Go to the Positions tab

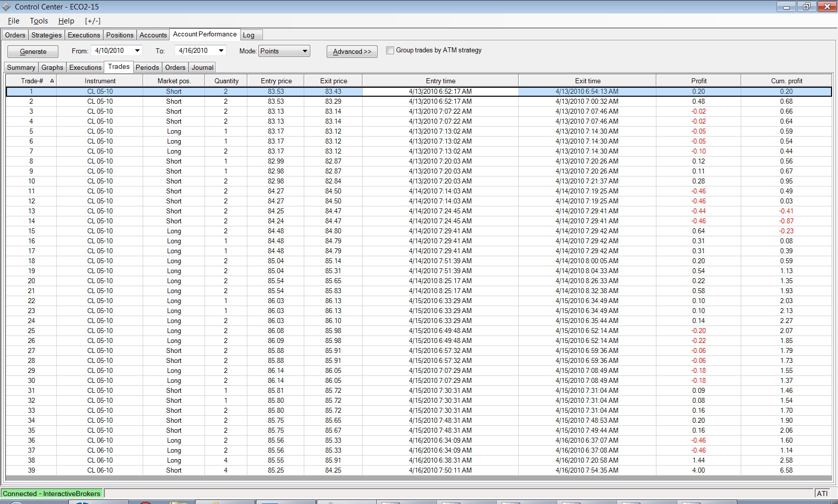tap(120, 35)
